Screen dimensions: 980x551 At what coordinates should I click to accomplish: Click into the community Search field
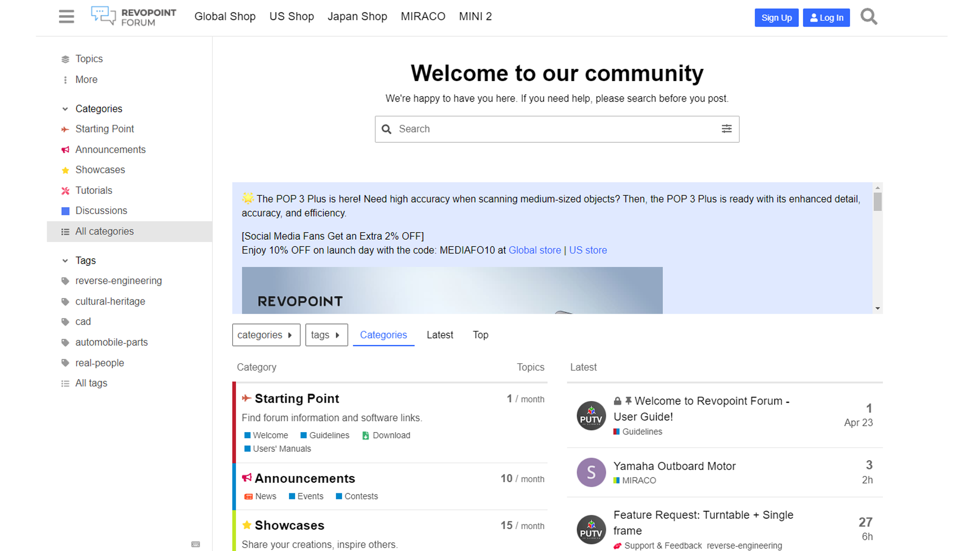coord(557,129)
